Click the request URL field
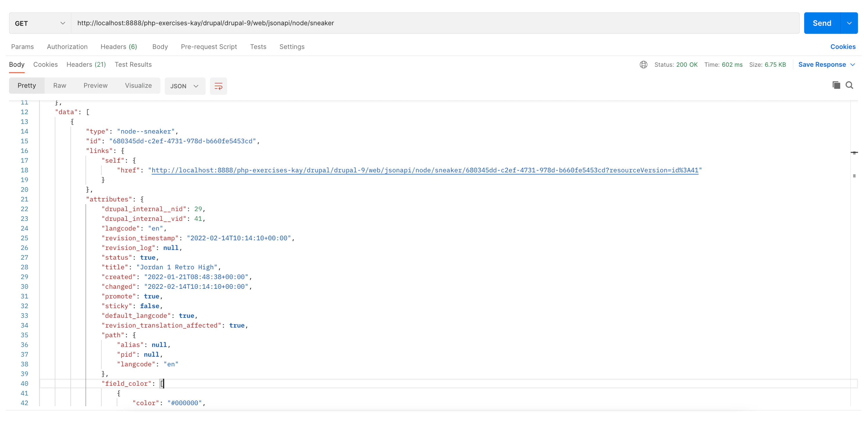 click(x=435, y=23)
